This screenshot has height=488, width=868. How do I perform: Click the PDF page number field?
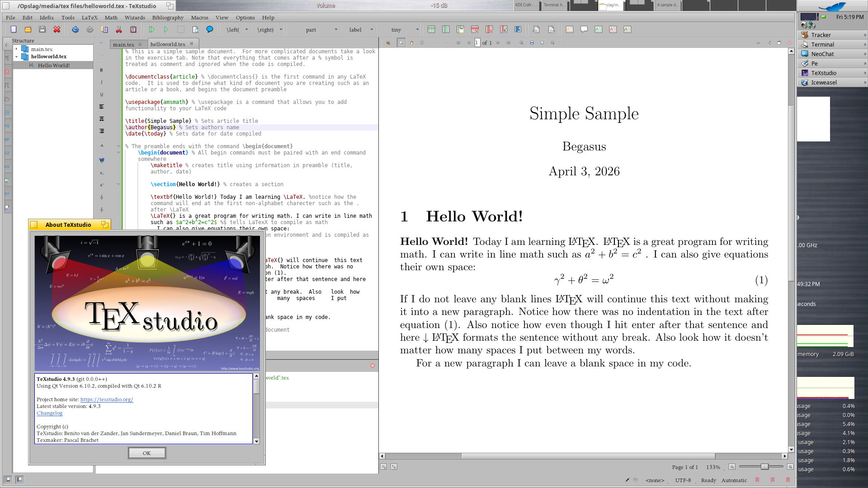[477, 43]
